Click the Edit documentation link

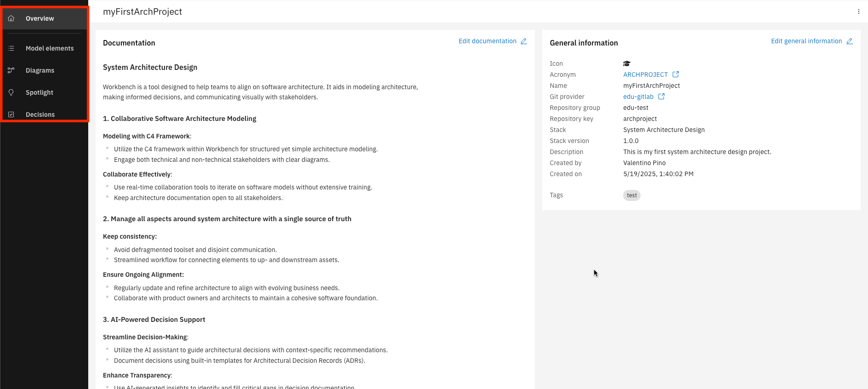[x=487, y=41]
